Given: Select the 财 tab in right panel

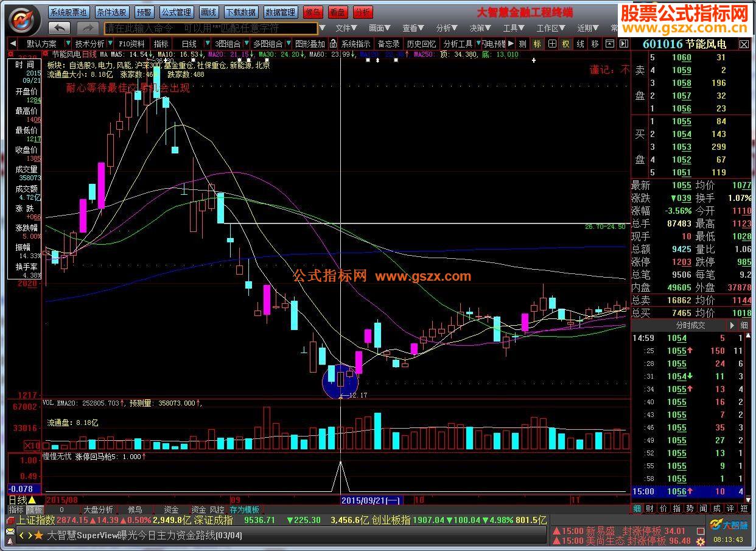Looking at the screenshot, I should coord(650,508).
